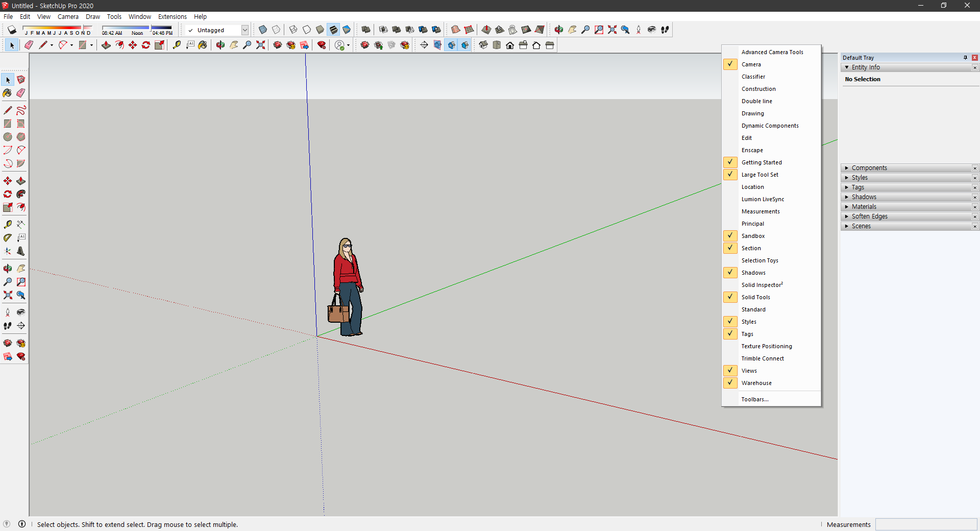Click the Outer Shell solid tool
The width and height of the screenshot is (980, 531).
366,30
